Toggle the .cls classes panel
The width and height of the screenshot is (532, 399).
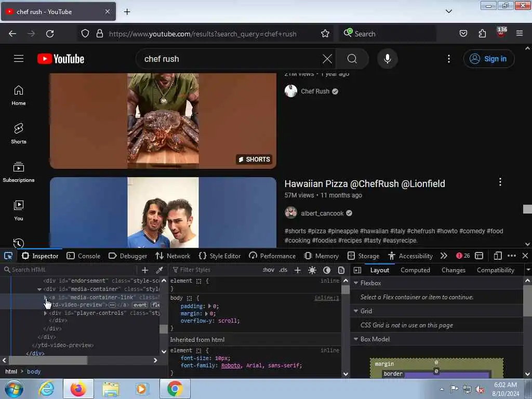click(283, 270)
